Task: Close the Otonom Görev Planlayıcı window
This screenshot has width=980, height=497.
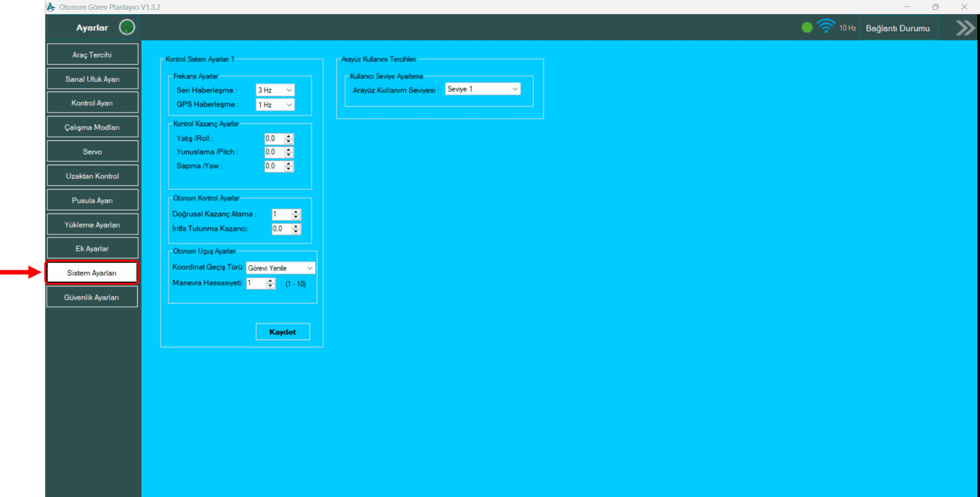Action: pos(964,7)
